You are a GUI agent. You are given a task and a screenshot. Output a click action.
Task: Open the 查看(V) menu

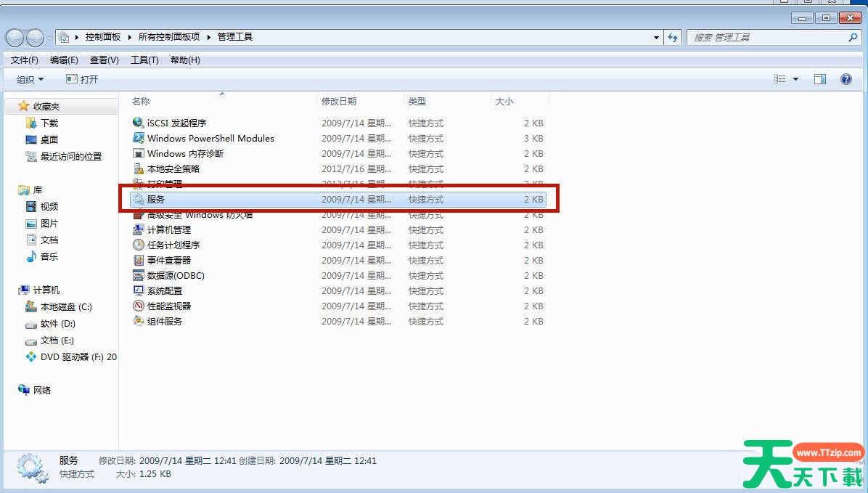(104, 60)
